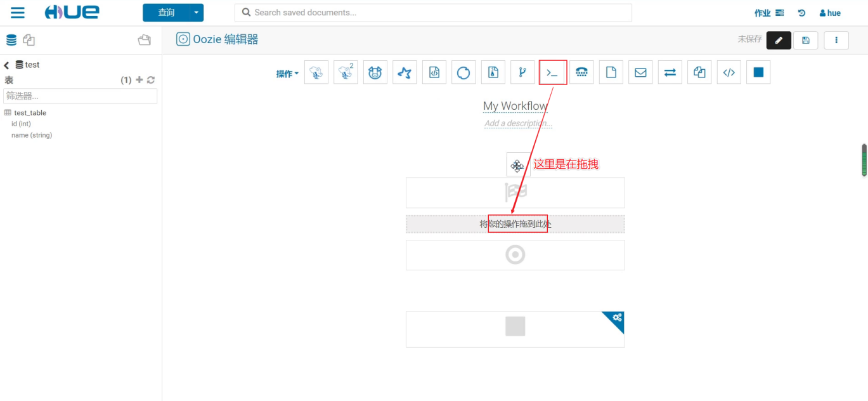Expand the query button dropdown arrow
The height and width of the screenshot is (401, 868).
point(197,13)
